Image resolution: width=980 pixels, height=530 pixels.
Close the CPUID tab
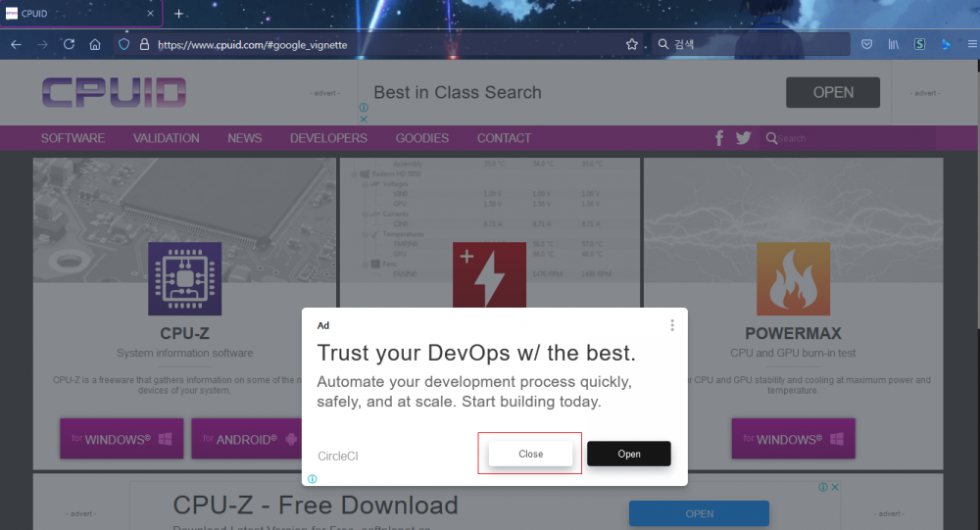click(150, 13)
